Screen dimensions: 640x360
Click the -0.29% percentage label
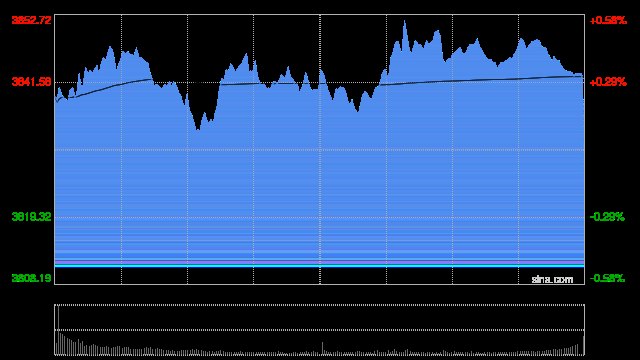(607, 216)
